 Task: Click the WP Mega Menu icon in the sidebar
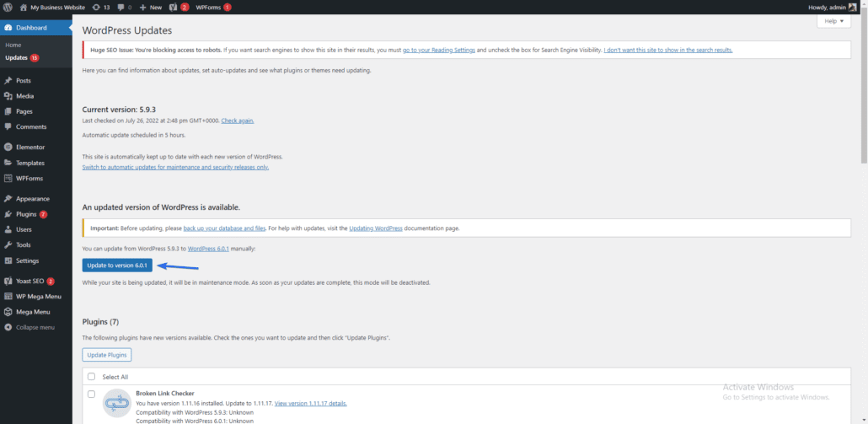(x=8, y=296)
